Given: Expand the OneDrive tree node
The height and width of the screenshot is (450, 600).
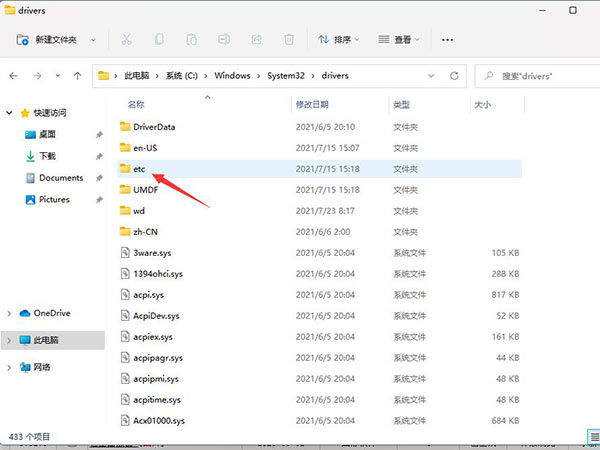Looking at the screenshot, I should (x=10, y=313).
